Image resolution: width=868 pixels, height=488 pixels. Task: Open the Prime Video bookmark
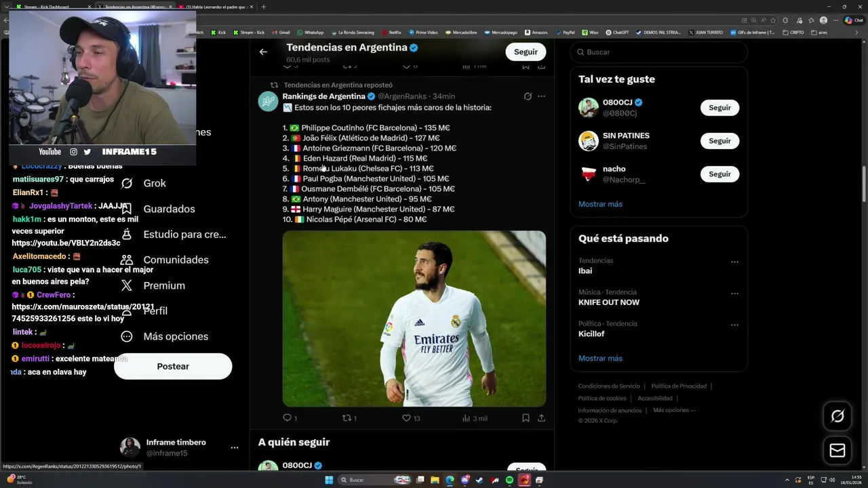423,33
